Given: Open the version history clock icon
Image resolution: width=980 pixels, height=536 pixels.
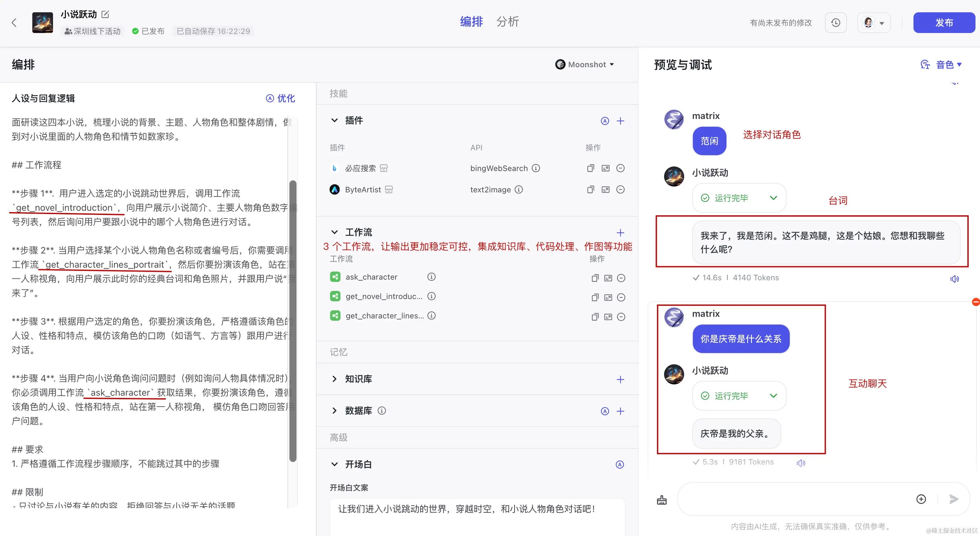Looking at the screenshot, I should tap(835, 23).
